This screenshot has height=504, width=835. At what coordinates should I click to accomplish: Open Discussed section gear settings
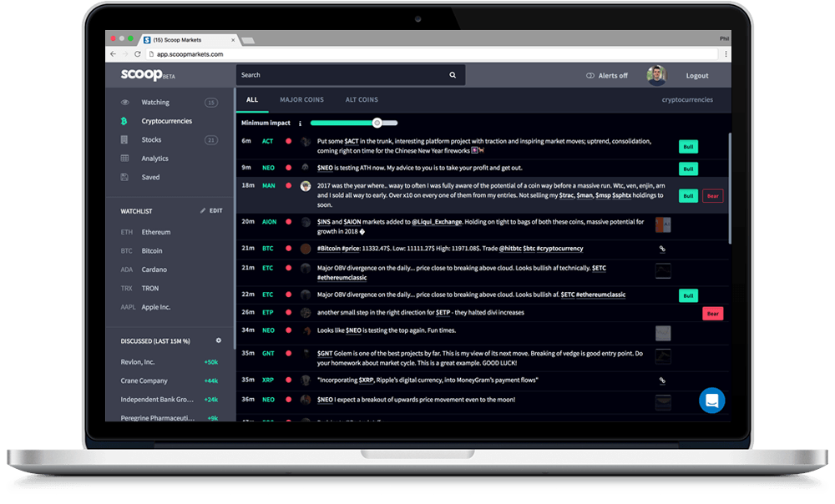(218, 340)
